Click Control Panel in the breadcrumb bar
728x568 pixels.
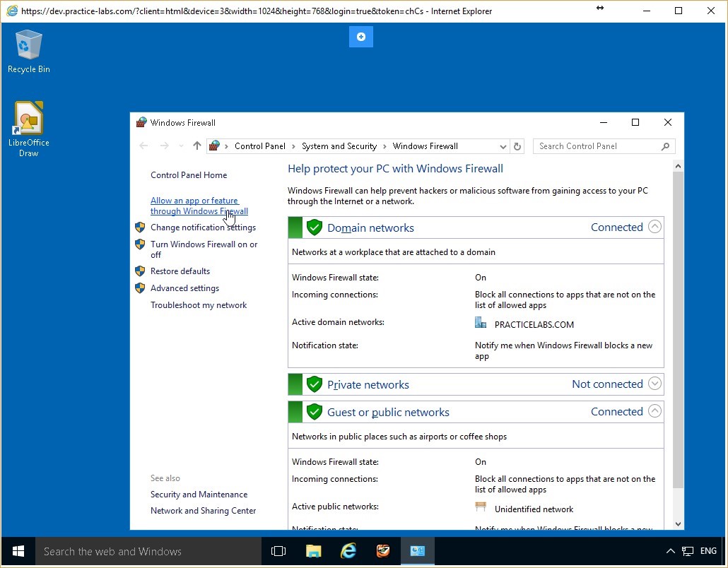tap(259, 146)
